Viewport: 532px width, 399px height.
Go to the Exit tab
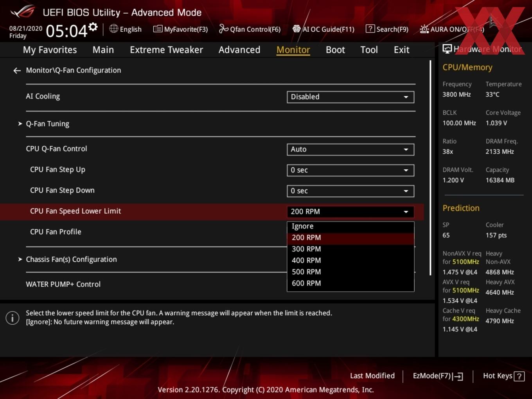click(401, 50)
